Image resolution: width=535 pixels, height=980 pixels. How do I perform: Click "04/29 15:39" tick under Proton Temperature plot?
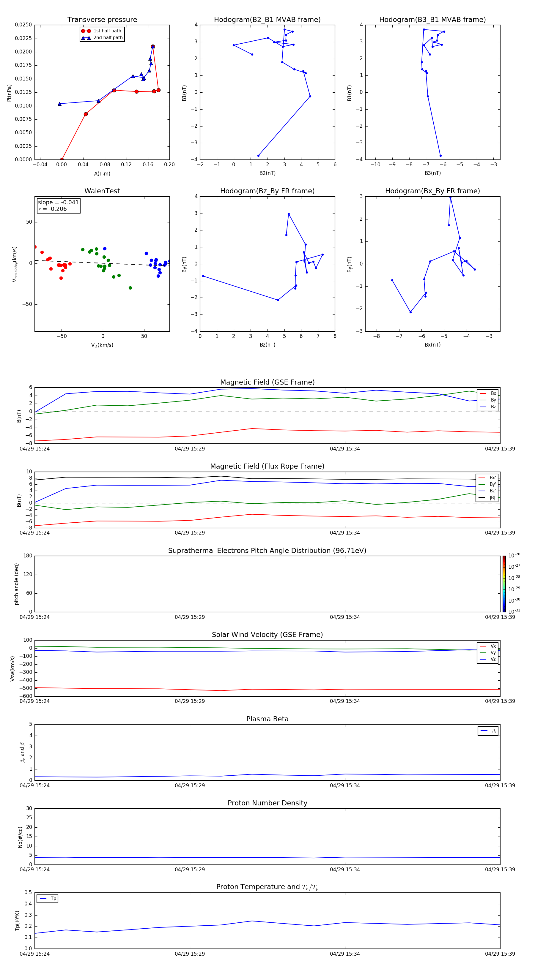coord(500,954)
